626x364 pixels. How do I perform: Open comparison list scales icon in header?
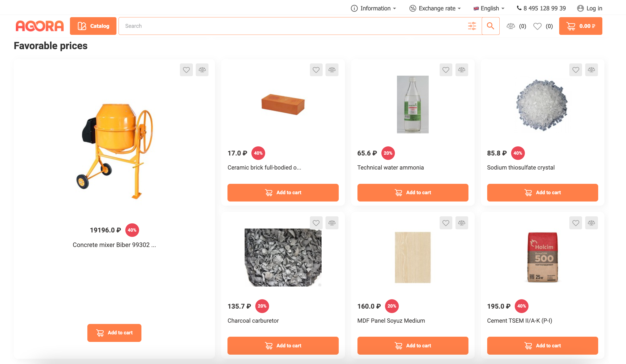click(511, 26)
